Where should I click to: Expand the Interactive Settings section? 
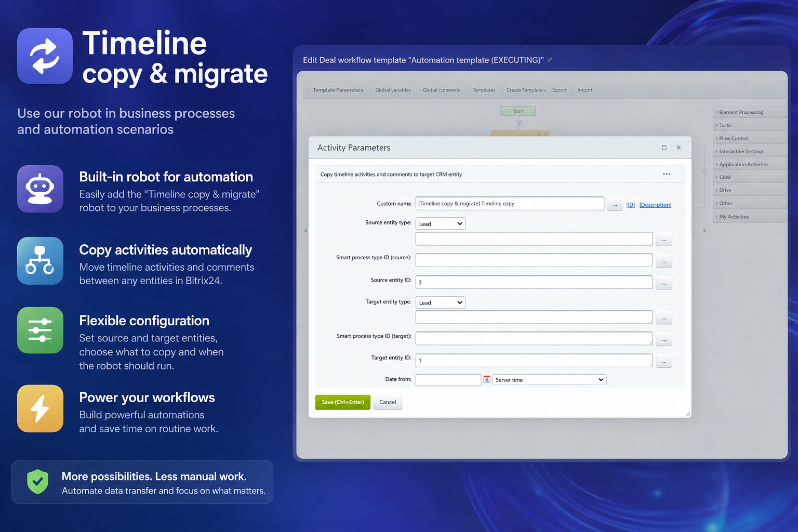(750, 151)
